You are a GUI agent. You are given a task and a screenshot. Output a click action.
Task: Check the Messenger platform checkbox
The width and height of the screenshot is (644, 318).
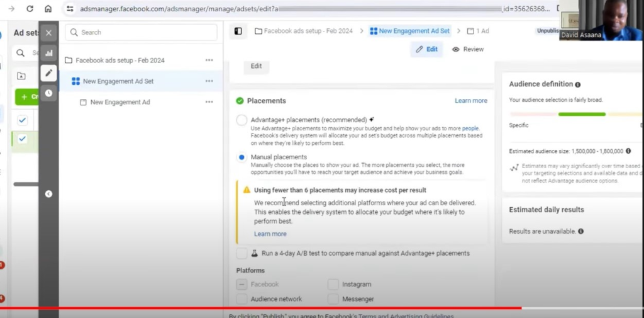(333, 299)
